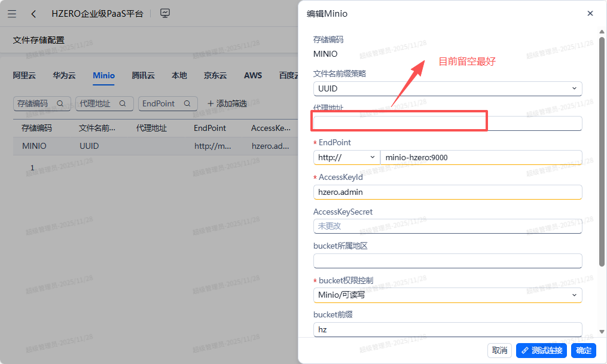Switch to the AWS tab
607x364 pixels.
tap(253, 75)
